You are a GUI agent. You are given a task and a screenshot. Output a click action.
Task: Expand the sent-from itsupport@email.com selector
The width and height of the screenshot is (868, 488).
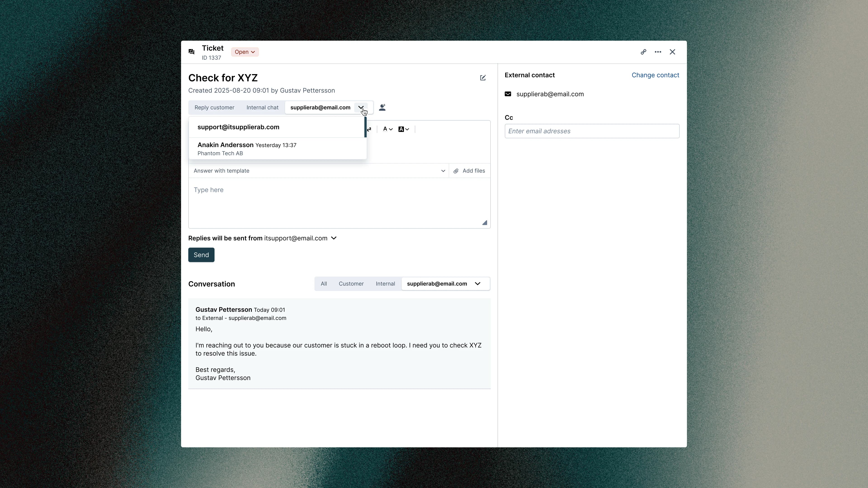pos(334,238)
